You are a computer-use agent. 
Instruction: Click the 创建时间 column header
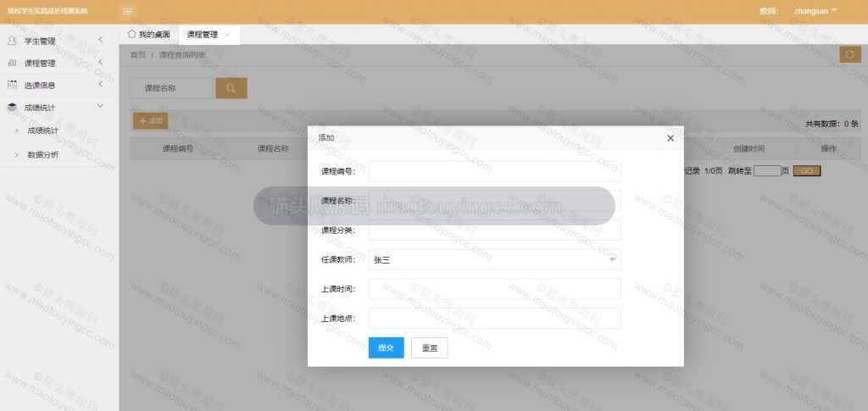click(748, 149)
